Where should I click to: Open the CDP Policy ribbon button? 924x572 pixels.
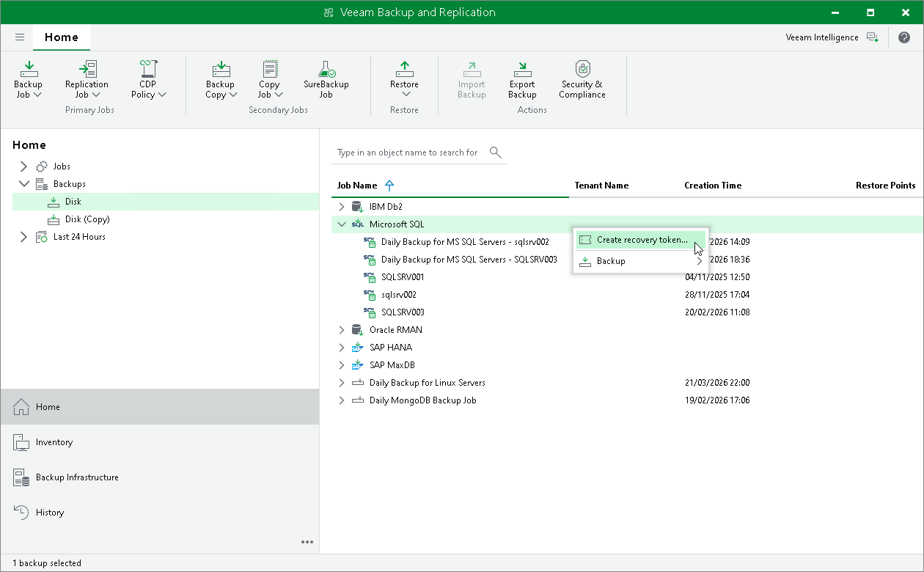point(148,80)
